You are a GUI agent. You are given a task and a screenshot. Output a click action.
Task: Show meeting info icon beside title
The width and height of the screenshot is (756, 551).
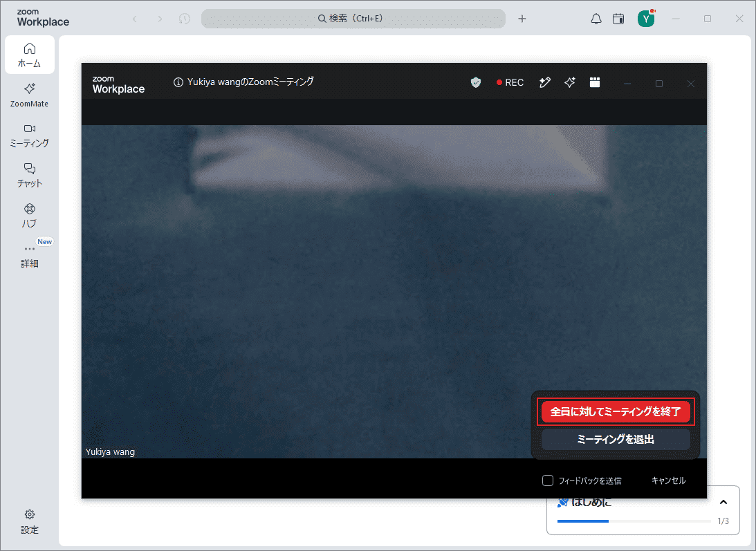click(x=178, y=82)
